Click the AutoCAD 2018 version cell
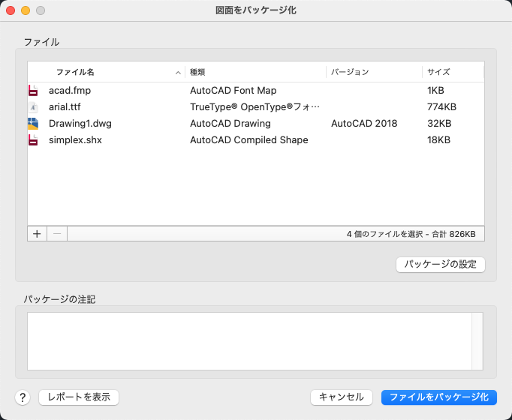This screenshot has height=420, width=512. point(364,124)
